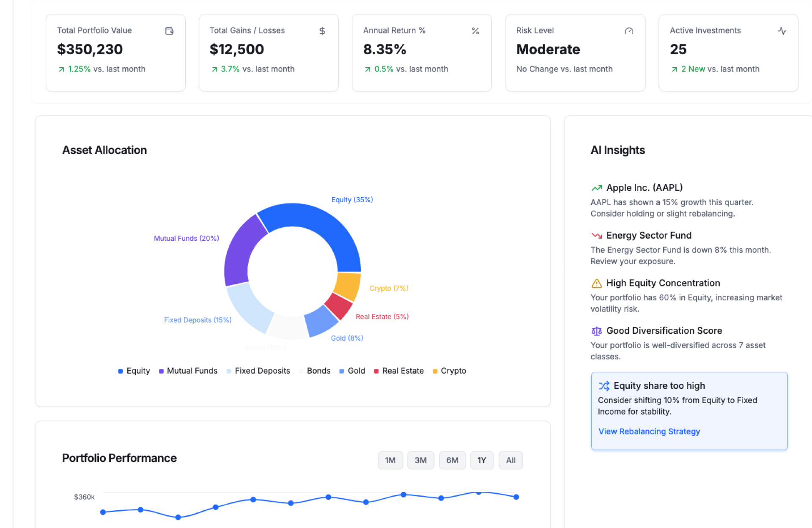Open the View Rebalancing Strategy link
The height and width of the screenshot is (528, 812).
649,432
